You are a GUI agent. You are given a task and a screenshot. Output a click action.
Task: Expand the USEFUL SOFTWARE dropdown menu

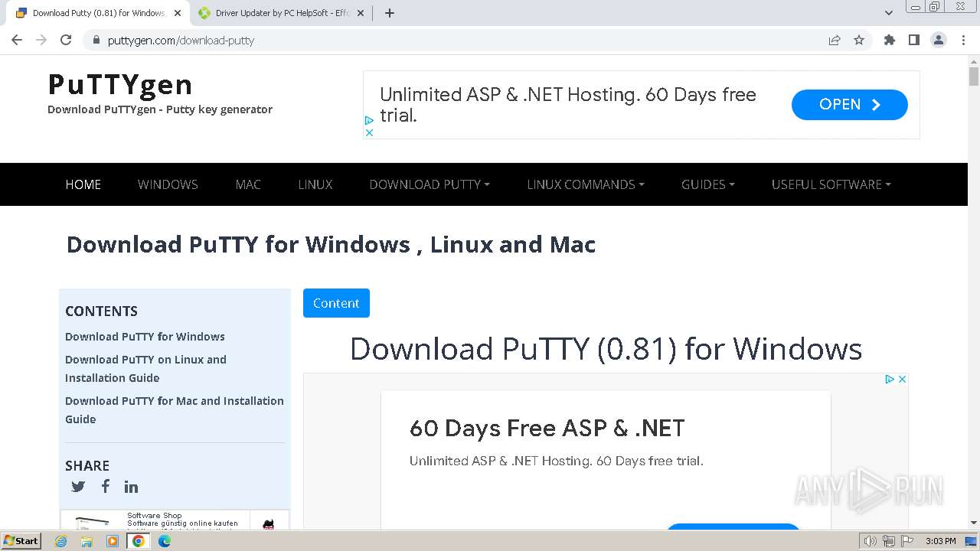[831, 184]
